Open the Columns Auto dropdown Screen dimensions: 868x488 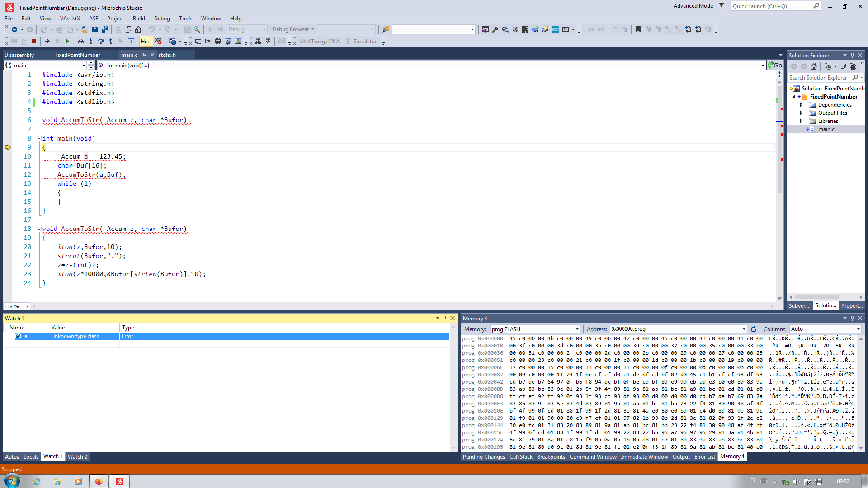click(858, 329)
